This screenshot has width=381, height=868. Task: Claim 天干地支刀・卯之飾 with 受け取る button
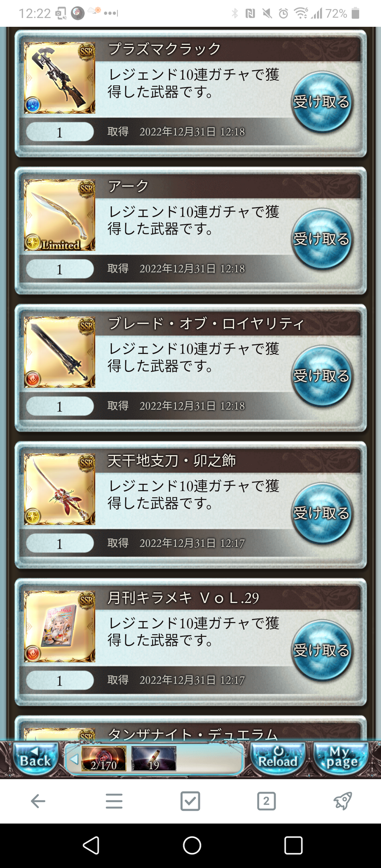click(x=321, y=513)
